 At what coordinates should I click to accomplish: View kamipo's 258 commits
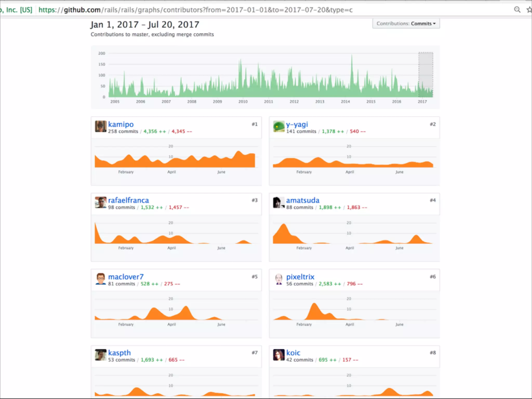click(123, 131)
